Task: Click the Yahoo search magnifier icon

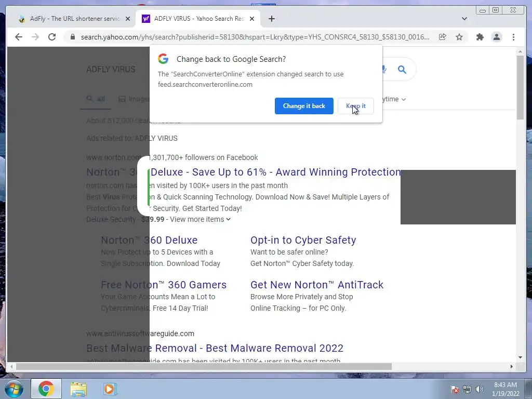Action: (x=402, y=70)
